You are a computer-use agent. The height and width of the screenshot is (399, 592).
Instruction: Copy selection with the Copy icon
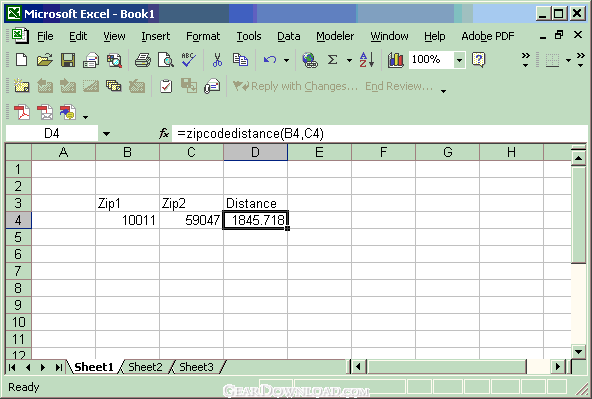pyautogui.click(x=240, y=60)
